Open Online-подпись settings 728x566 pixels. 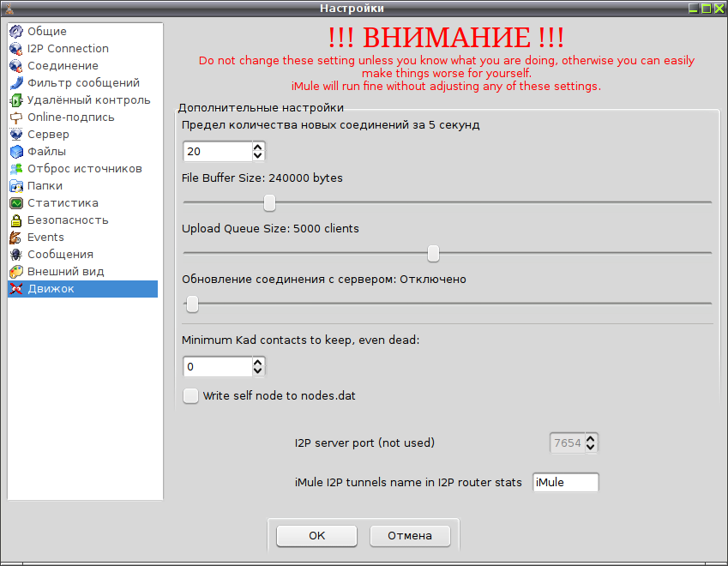(82, 117)
